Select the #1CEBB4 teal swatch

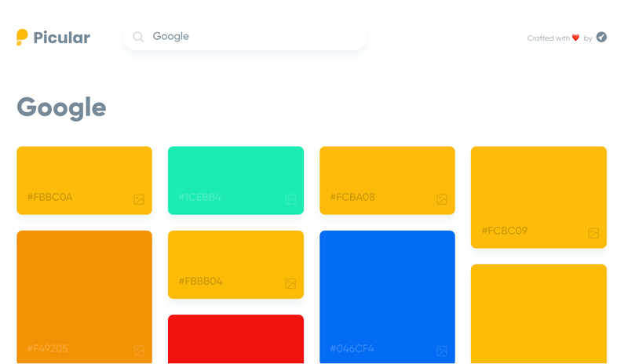point(236,180)
